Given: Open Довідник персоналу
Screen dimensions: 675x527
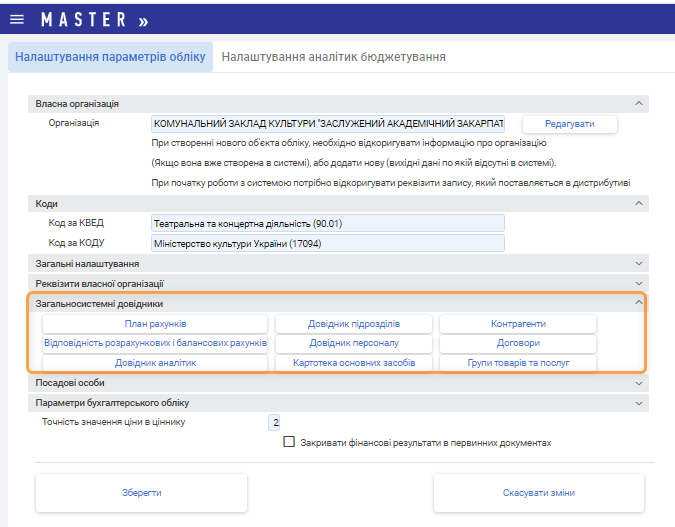Looking at the screenshot, I should point(354,343).
